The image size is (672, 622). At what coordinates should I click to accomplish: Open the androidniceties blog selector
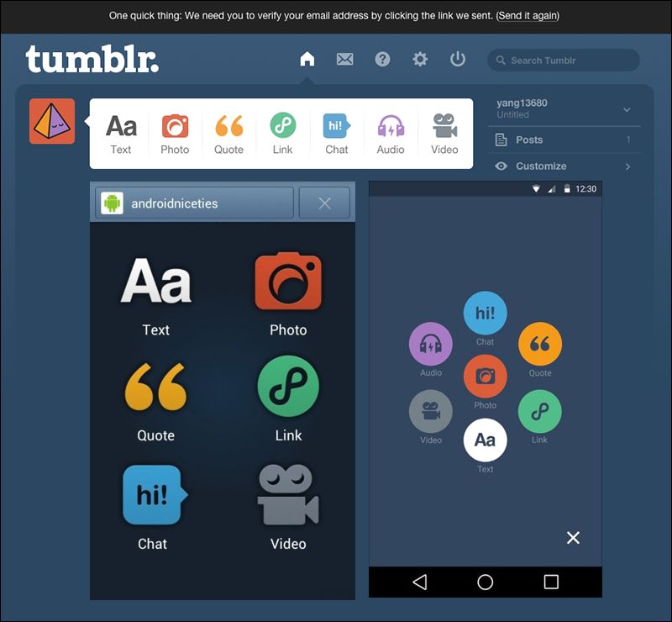195,203
